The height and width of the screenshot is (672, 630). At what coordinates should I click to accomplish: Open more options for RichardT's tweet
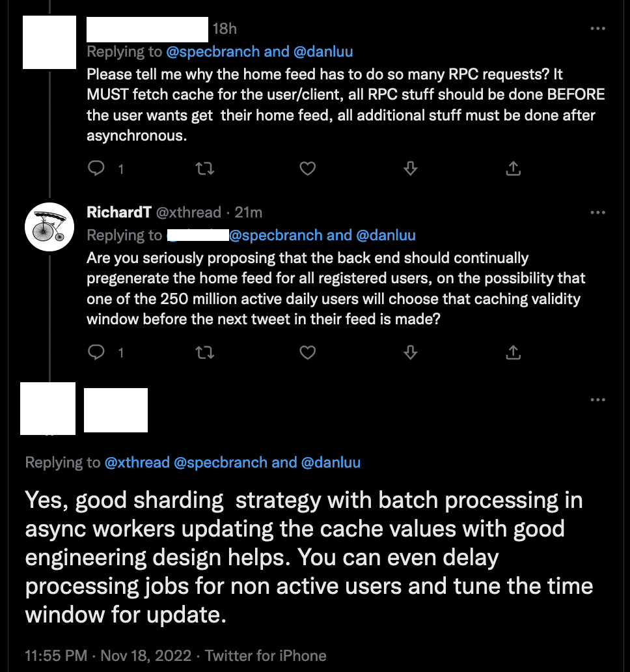(597, 212)
